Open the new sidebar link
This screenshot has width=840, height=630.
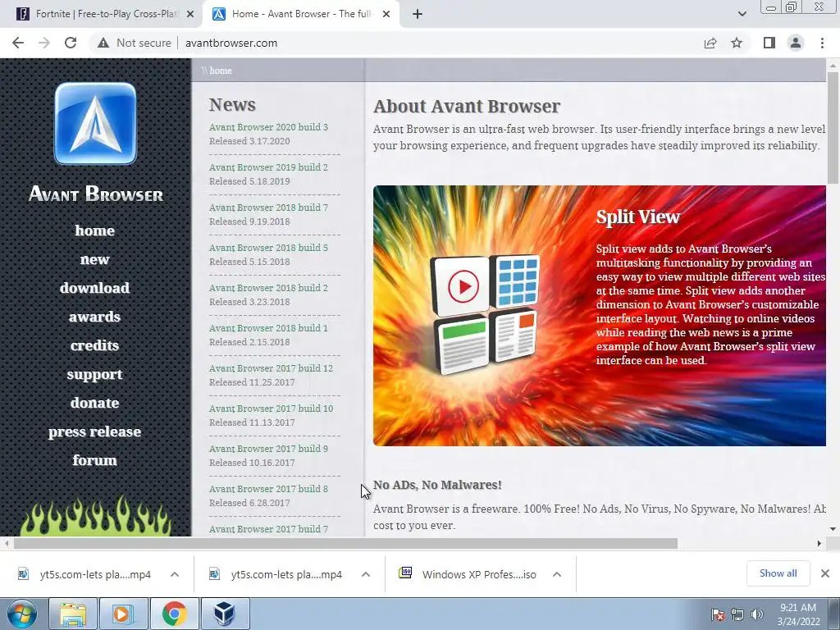[95, 259]
